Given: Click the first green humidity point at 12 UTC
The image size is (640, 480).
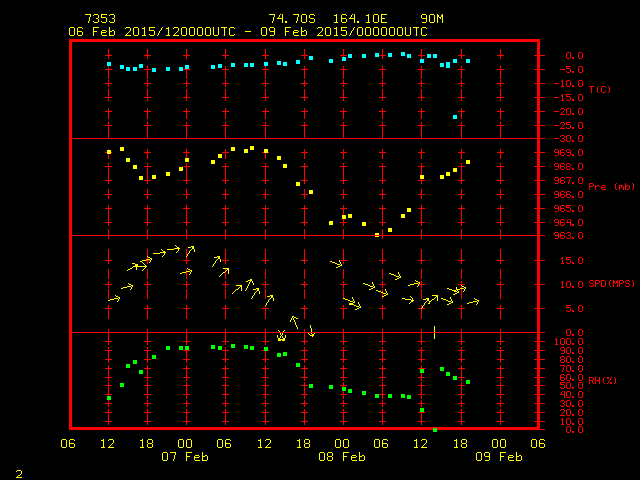Looking at the screenshot, I should pos(109,398).
